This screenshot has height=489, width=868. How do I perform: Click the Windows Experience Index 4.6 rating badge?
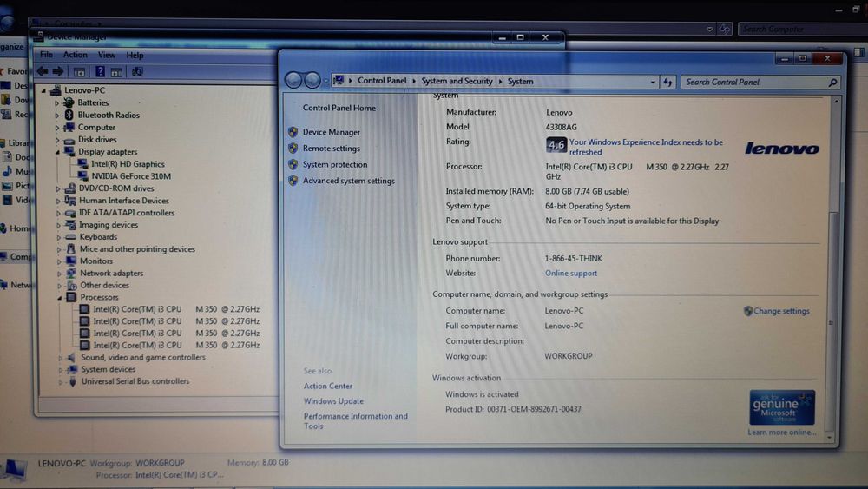pyautogui.click(x=556, y=145)
